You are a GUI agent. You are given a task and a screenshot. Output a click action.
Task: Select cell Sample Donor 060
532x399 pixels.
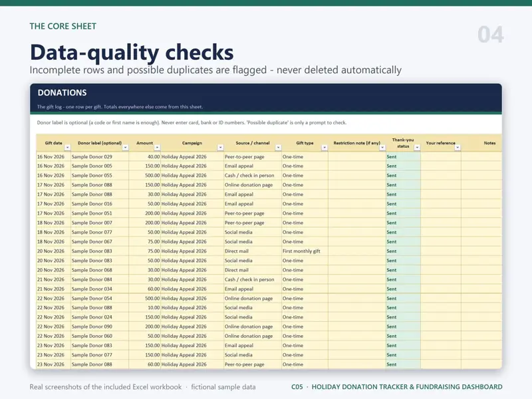point(100,336)
